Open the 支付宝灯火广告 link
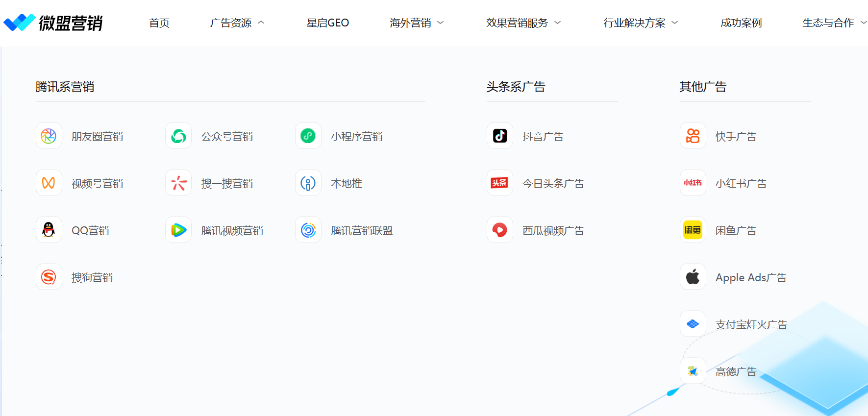This screenshot has width=868, height=416. 751,325
